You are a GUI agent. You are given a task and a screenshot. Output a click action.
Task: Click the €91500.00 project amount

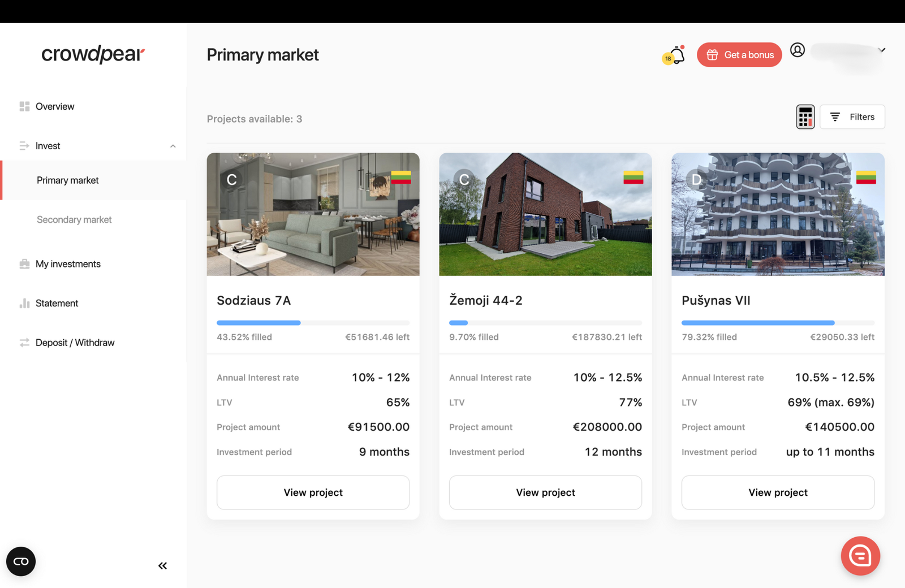point(378,427)
